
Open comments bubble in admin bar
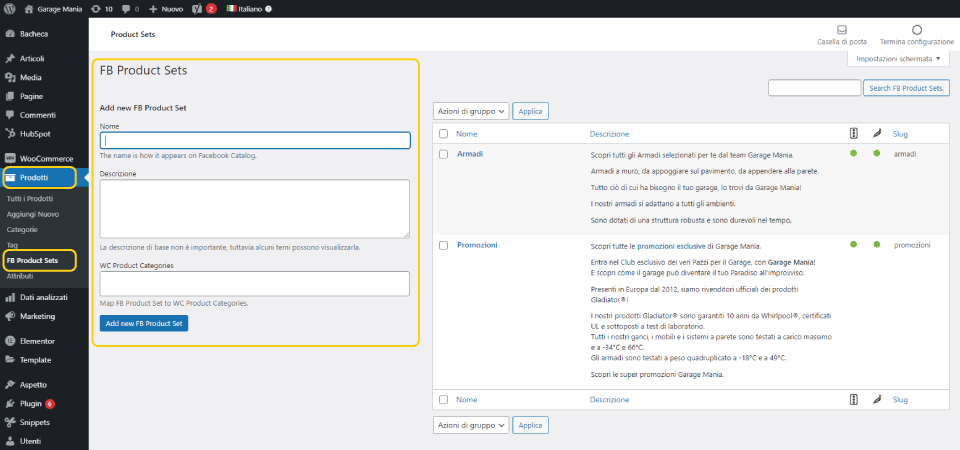pos(130,9)
